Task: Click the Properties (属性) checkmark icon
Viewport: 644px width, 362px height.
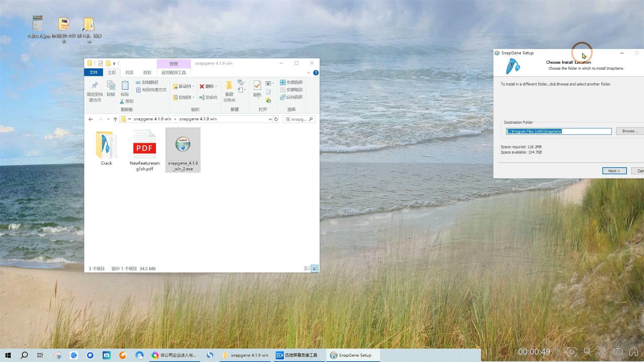Action: (x=257, y=85)
